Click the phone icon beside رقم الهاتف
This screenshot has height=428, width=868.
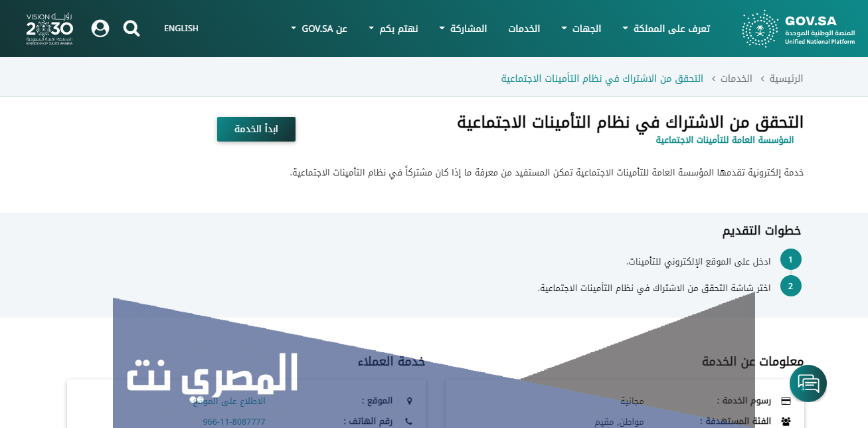pos(409,421)
